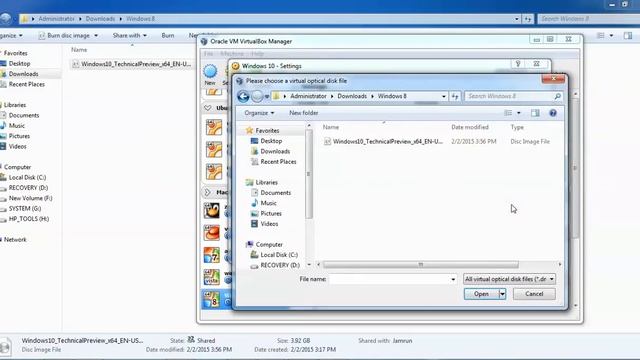Image resolution: width=640 pixels, height=360 pixels.
Task: Click New icon in VirtualBox Manager
Action: (x=210, y=74)
